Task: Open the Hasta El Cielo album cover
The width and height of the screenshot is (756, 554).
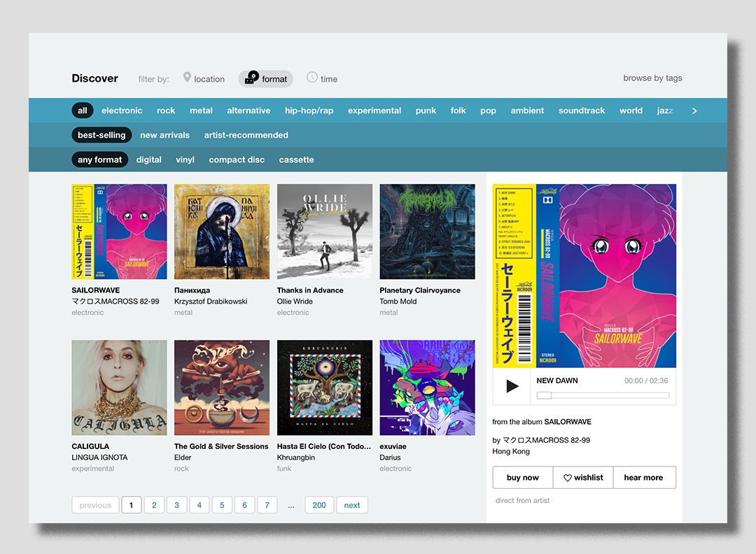Action: coord(325,388)
